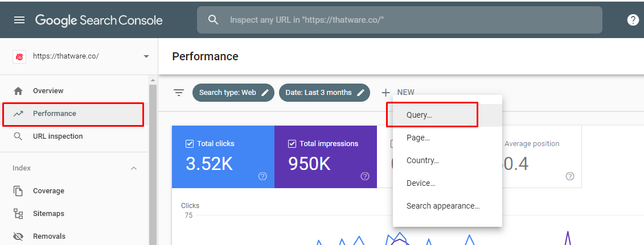Image resolution: width=644 pixels, height=245 pixels.
Task: Collapse the Index section chevron
Action: pyautogui.click(x=133, y=168)
